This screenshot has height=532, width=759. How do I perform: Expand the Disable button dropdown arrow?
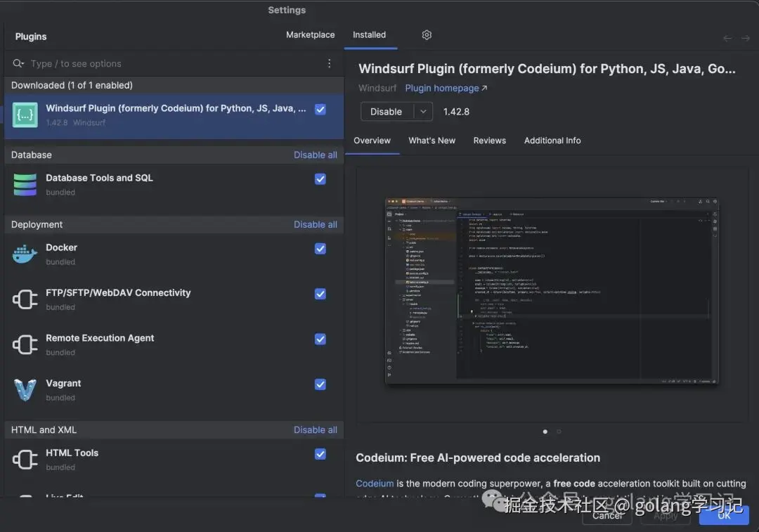click(x=423, y=112)
